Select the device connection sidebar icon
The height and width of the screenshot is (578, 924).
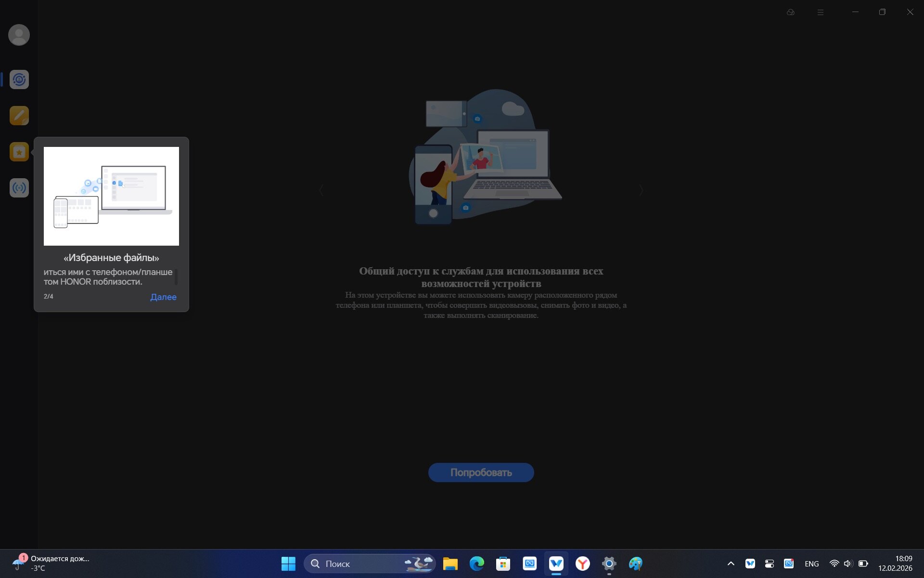pyautogui.click(x=19, y=79)
